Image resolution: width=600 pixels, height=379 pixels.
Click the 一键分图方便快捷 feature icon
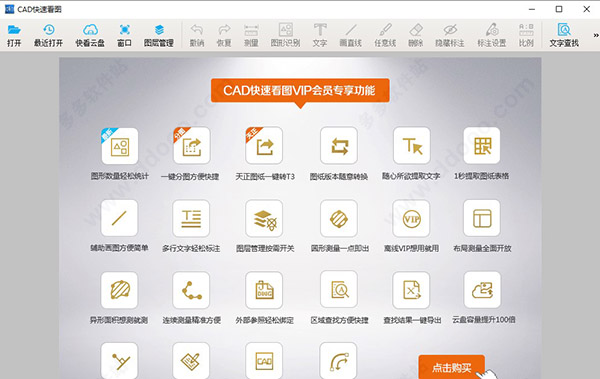pos(191,146)
